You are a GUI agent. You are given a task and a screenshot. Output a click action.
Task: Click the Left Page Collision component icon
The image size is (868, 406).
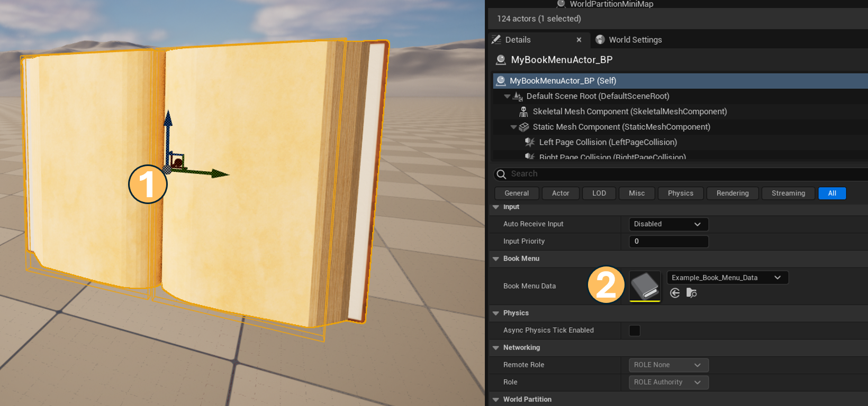point(529,142)
